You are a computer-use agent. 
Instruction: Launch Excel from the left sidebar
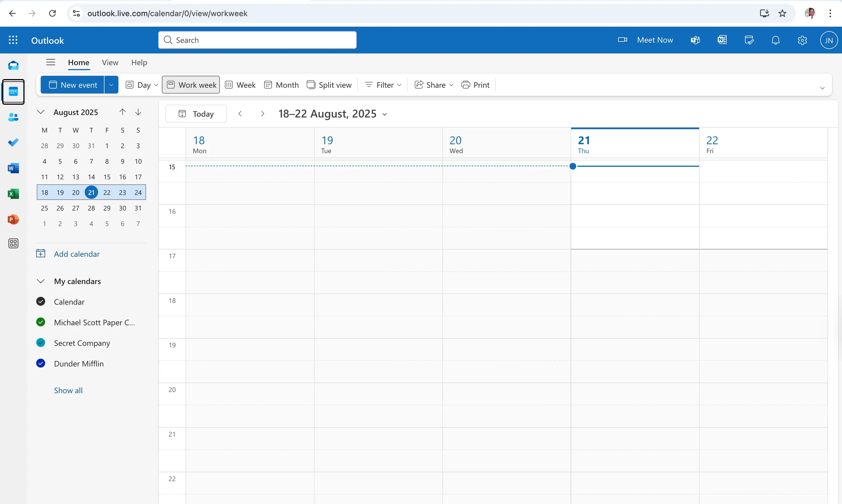pyautogui.click(x=13, y=194)
